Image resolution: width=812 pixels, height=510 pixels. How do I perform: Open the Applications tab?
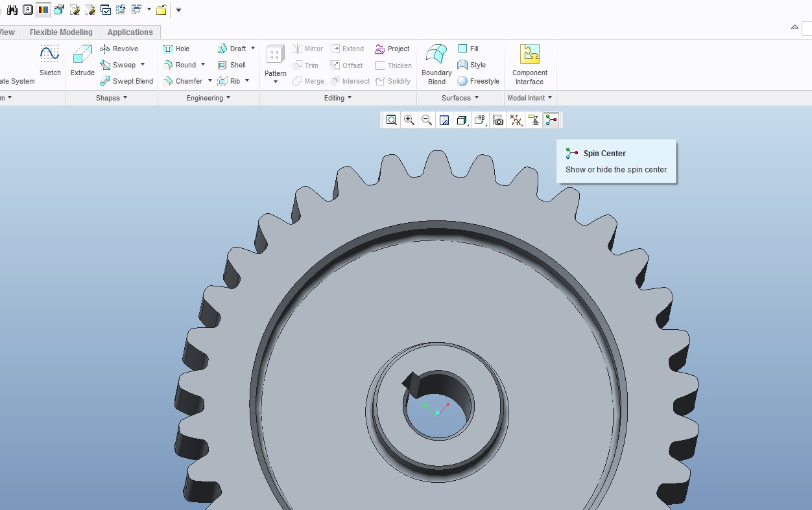coord(130,32)
